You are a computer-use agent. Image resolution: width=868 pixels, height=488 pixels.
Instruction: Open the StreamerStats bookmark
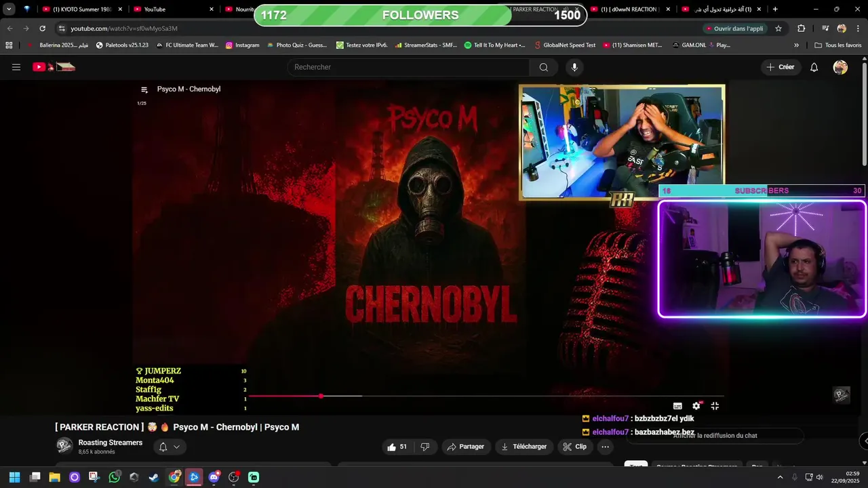[425, 45]
